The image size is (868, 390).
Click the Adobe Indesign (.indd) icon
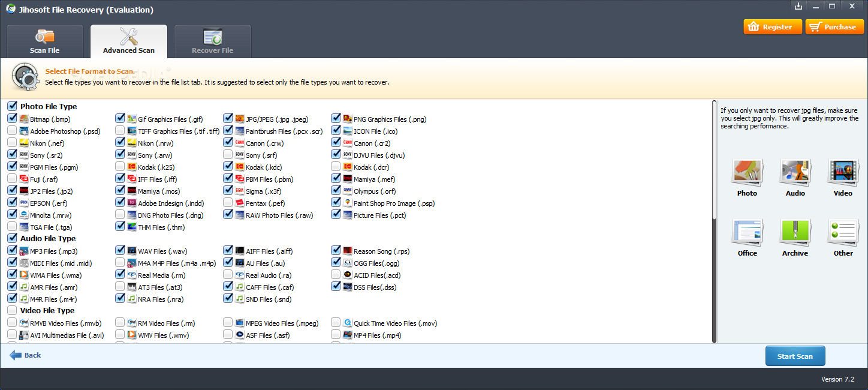tap(132, 203)
